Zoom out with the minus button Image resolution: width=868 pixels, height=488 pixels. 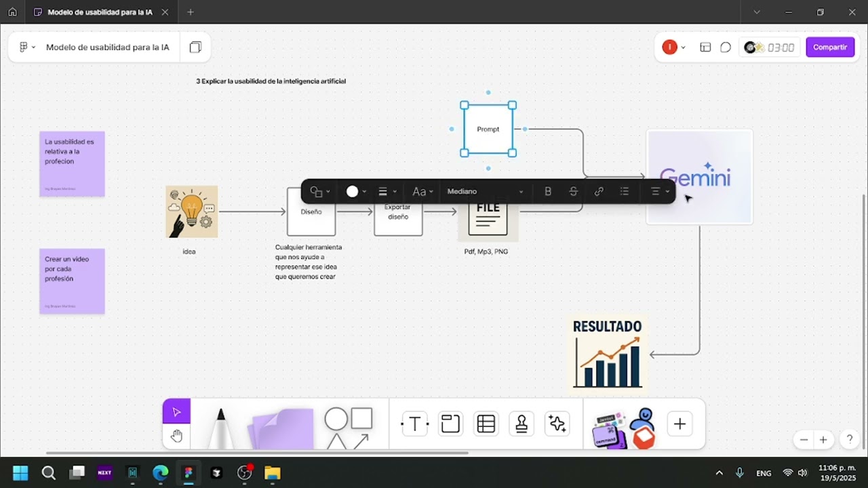[x=804, y=440]
